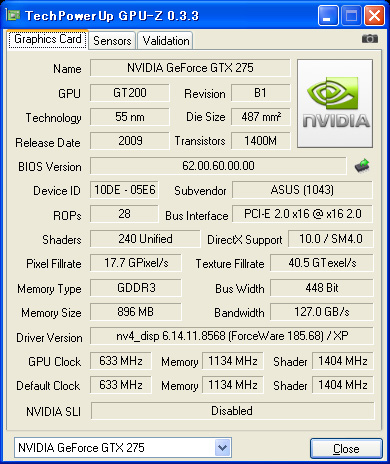This screenshot has height=464, width=390.
Task: Click the NVIDIA logo image
Action: point(335,103)
